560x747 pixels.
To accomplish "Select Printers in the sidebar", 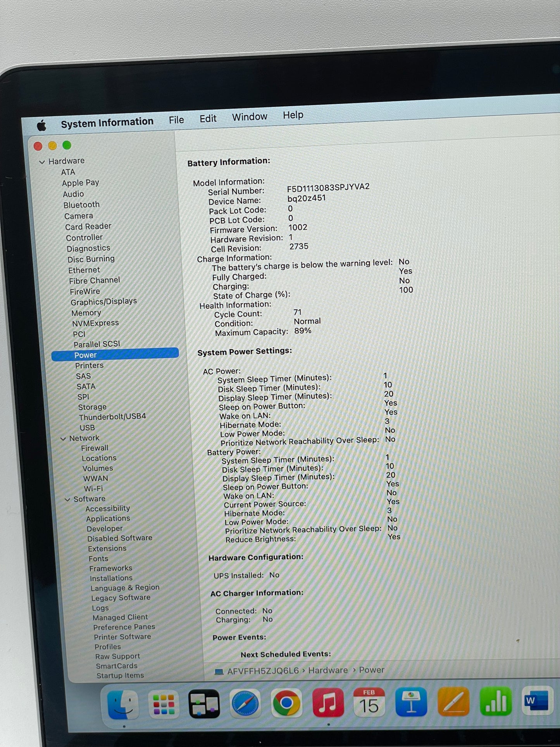I will pos(89,366).
